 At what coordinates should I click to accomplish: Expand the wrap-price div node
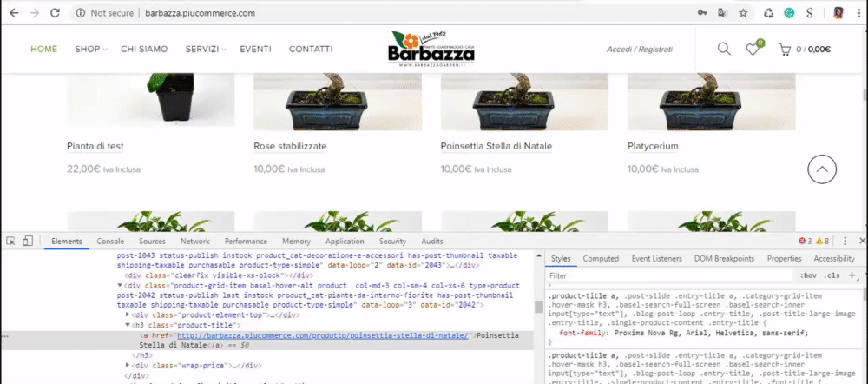(128, 365)
